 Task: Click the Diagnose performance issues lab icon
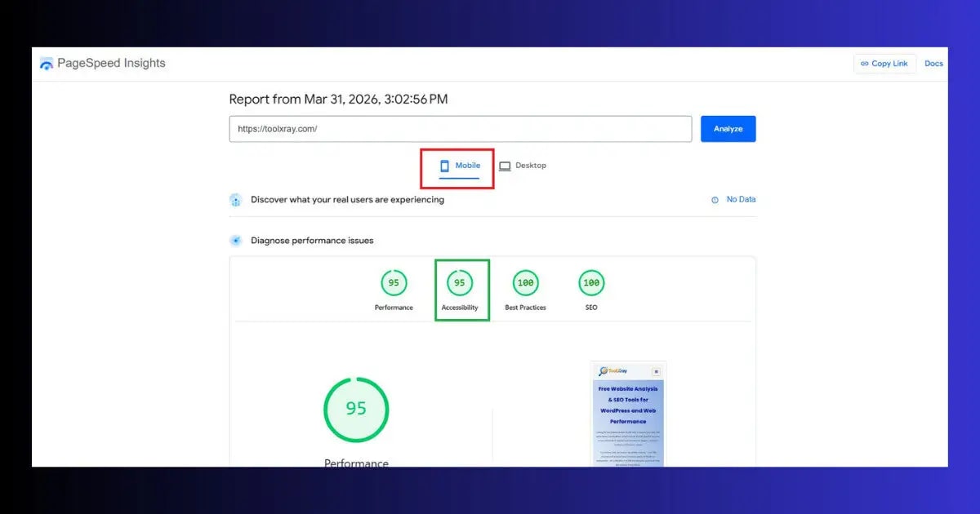coord(236,240)
